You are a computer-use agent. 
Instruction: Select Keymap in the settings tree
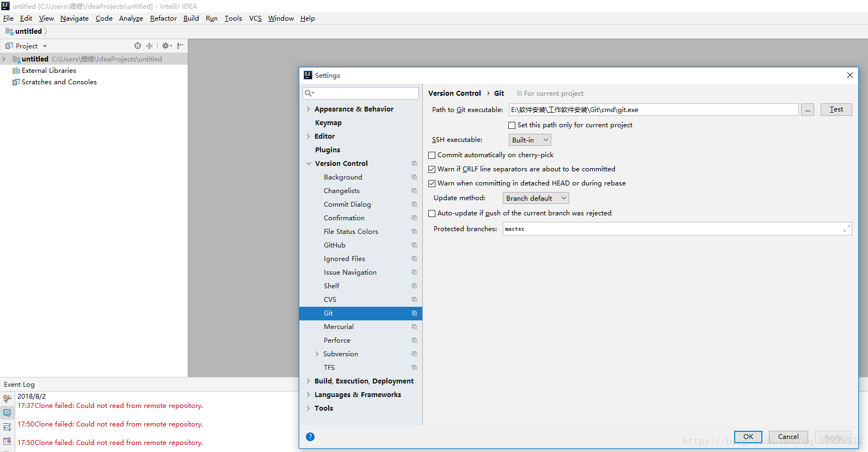pos(328,123)
